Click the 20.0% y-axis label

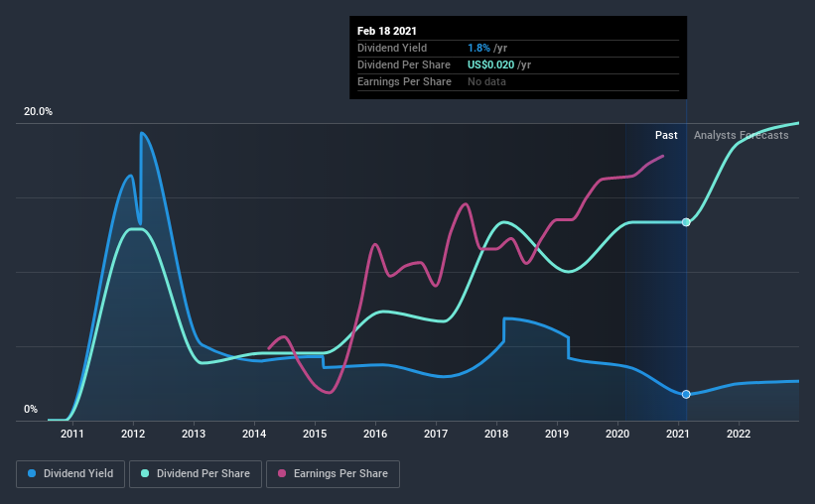[x=38, y=112]
